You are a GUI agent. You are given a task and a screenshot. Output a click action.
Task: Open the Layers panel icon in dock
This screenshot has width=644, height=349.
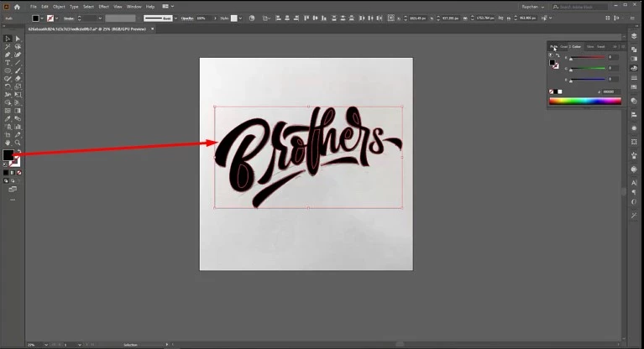634,37
